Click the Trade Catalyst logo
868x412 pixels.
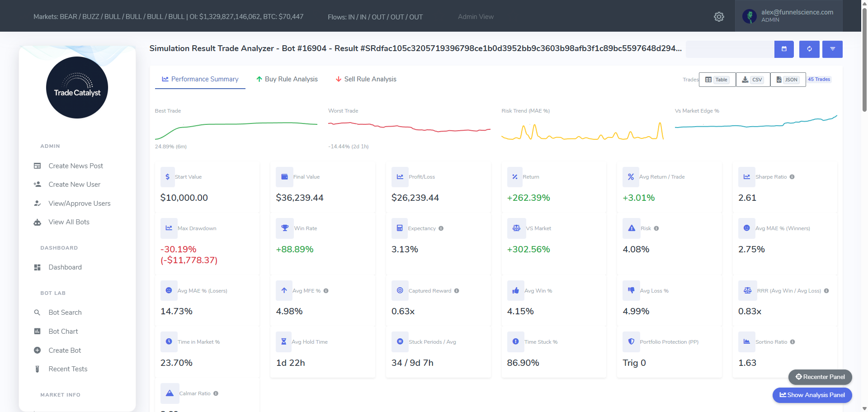[x=77, y=88]
